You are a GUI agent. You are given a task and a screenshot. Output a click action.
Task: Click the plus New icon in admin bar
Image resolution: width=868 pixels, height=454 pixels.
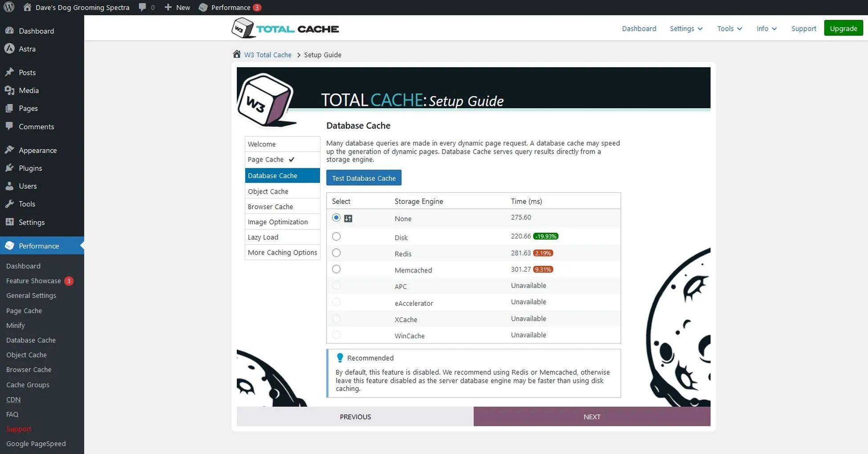tap(168, 7)
